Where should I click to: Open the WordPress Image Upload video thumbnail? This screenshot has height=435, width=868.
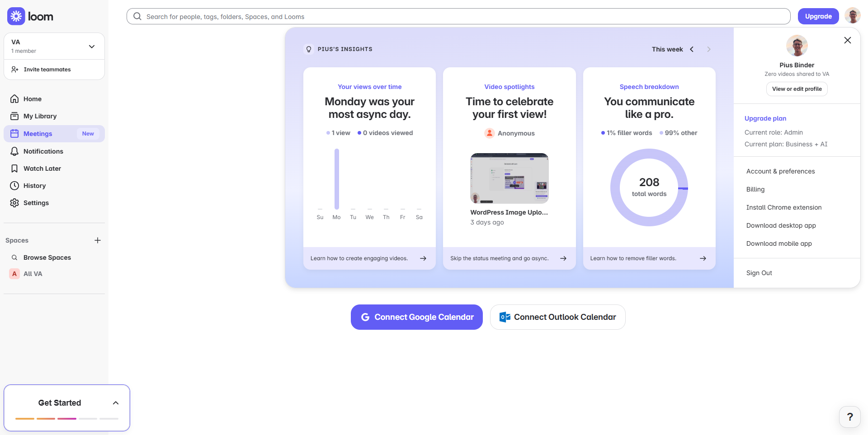click(x=509, y=178)
